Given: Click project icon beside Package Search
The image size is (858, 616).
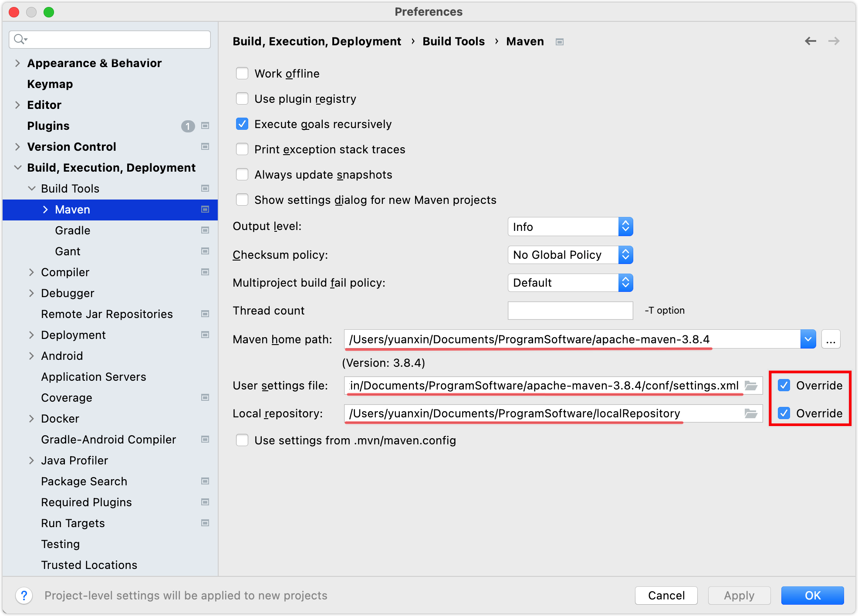Looking at the screenshot, I should tap(205, 481).
